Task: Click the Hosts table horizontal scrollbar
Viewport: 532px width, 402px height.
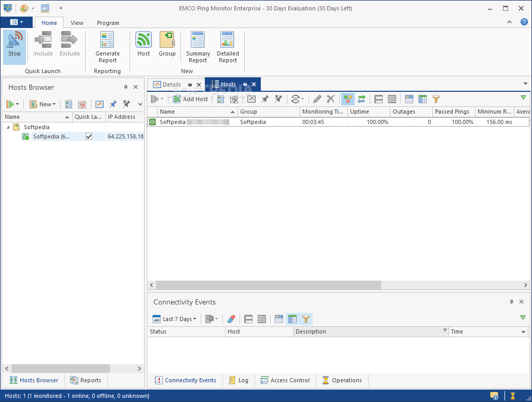Action: 268,285
